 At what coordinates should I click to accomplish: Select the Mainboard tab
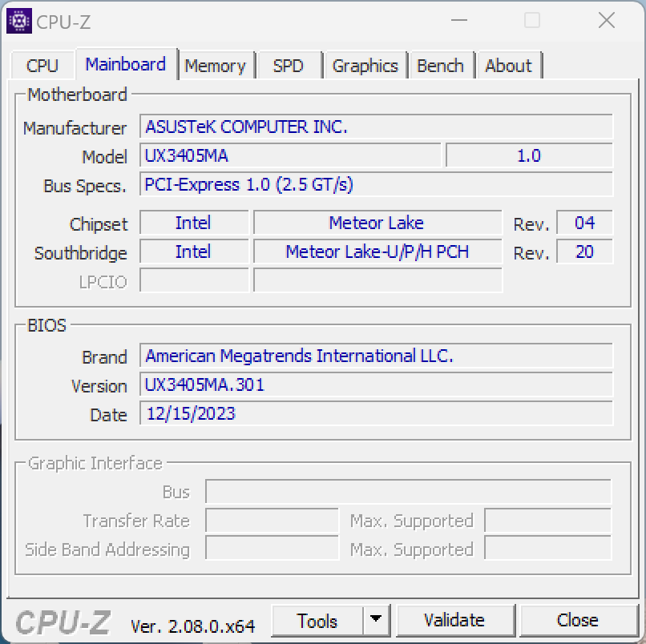(x=126, y=64)
